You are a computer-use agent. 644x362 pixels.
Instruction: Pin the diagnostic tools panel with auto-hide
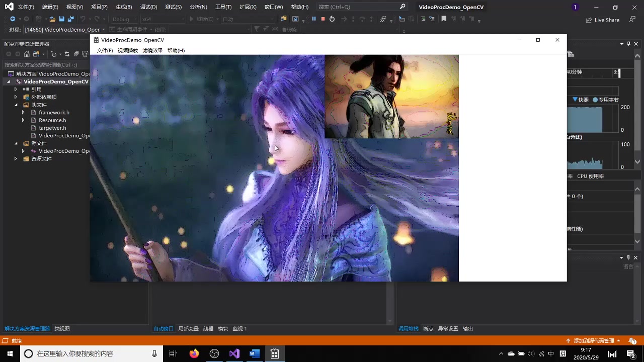[628, 44]
